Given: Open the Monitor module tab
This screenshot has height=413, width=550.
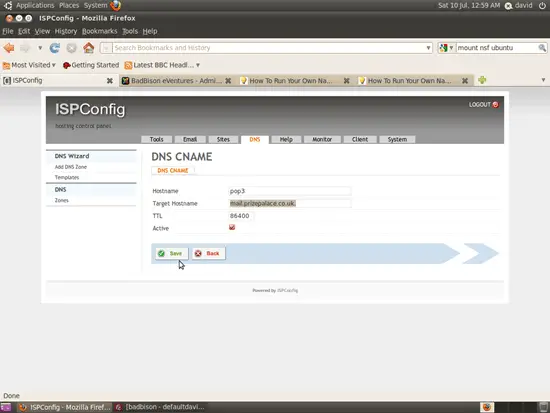Looking at the screenshot, I should 322,139.
